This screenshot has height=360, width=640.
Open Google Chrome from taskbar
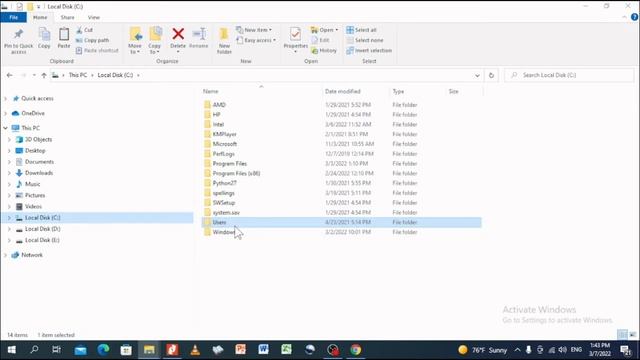pos(356,350)
